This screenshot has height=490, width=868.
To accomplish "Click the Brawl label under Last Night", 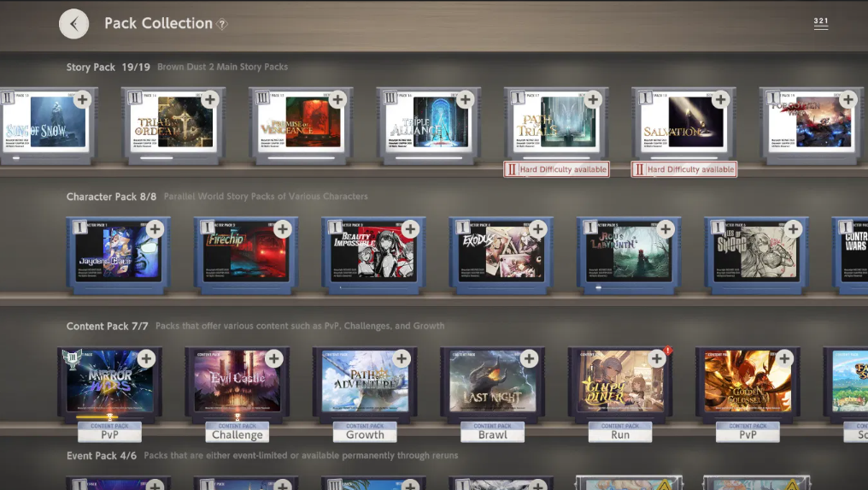I will (x=492, y=432).
